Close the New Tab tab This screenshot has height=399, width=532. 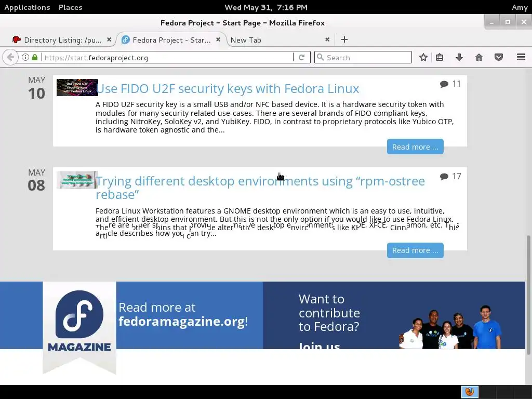tap(327, 39)
